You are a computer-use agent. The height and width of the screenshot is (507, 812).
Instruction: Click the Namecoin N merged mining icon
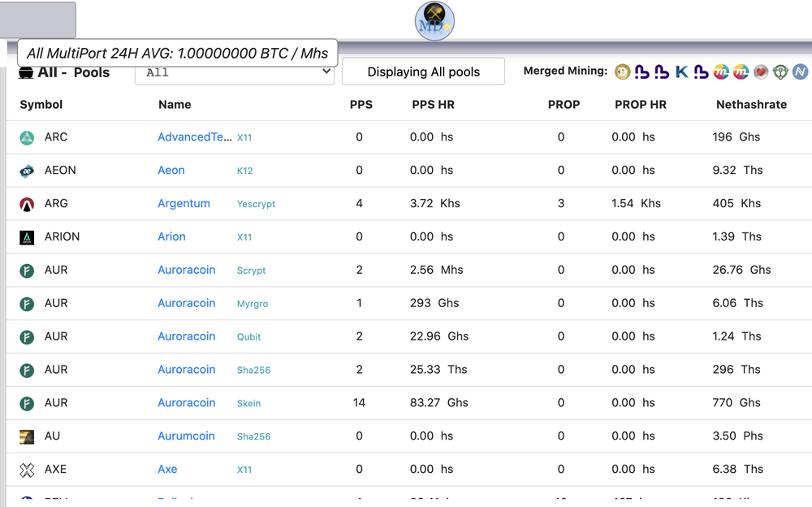(800, 71)
